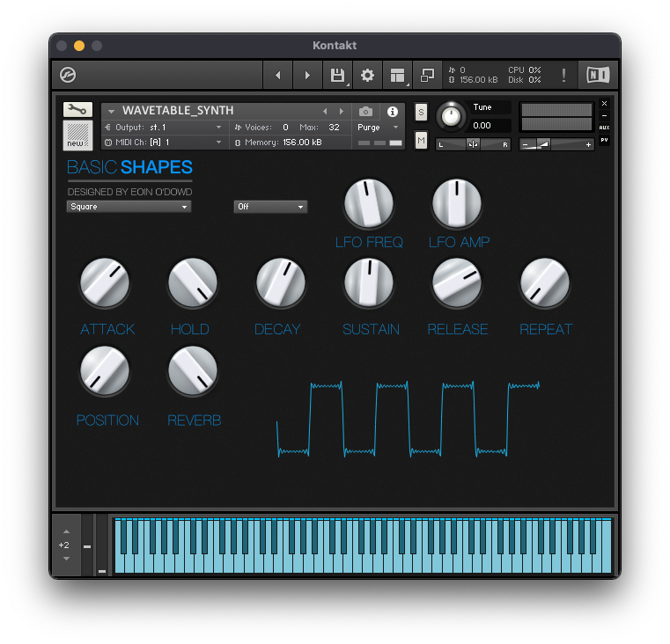The width and height of the screenshot is (670, 644).
Task: Click the mod wheel strip
Action: (102, 545)
